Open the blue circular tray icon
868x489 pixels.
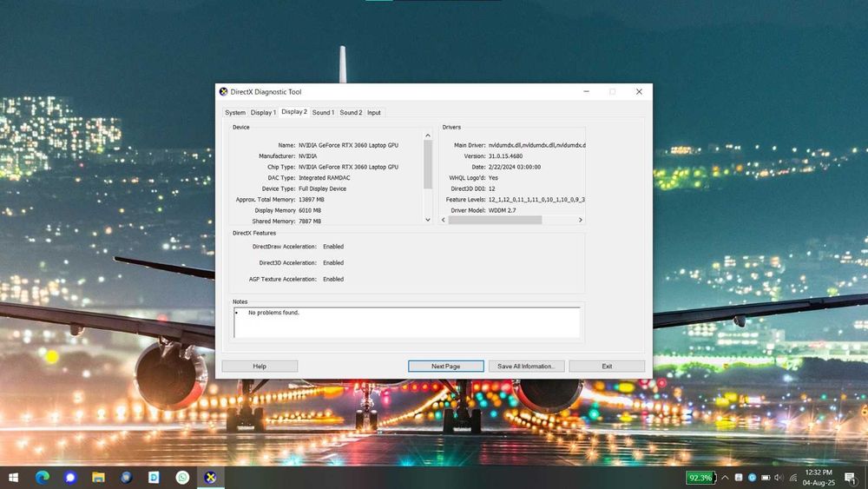752,478
